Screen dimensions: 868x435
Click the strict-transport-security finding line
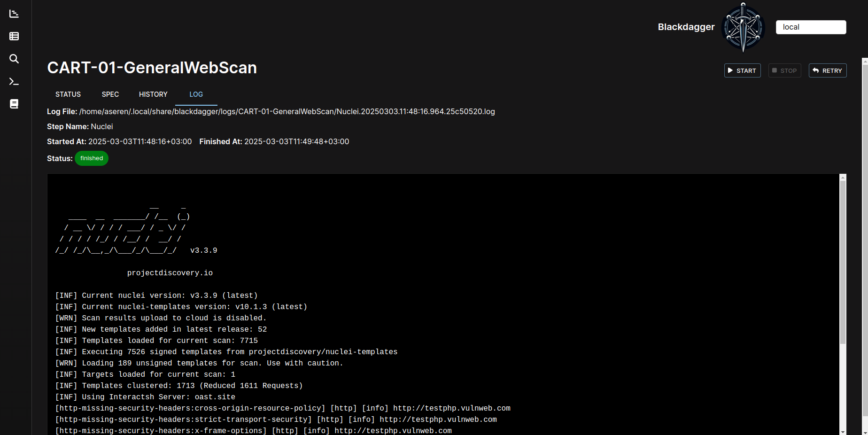[x=276, y=419]
